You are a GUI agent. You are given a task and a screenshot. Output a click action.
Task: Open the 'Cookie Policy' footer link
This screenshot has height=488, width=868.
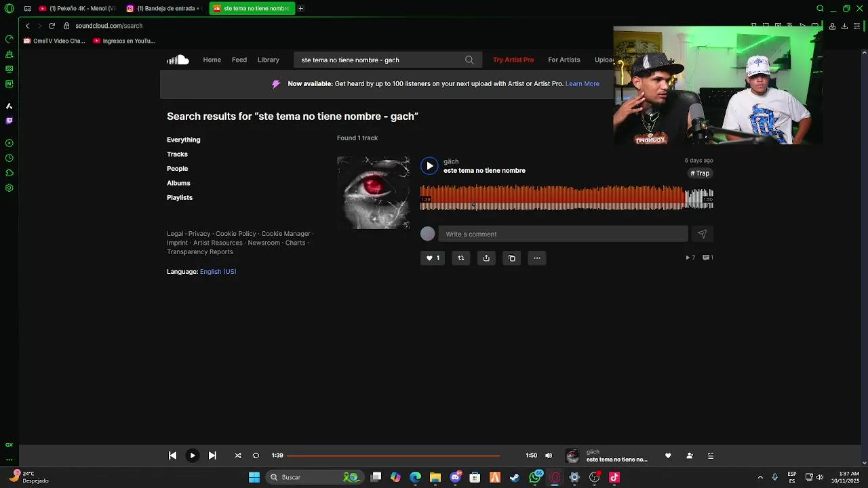pos(236,233)
